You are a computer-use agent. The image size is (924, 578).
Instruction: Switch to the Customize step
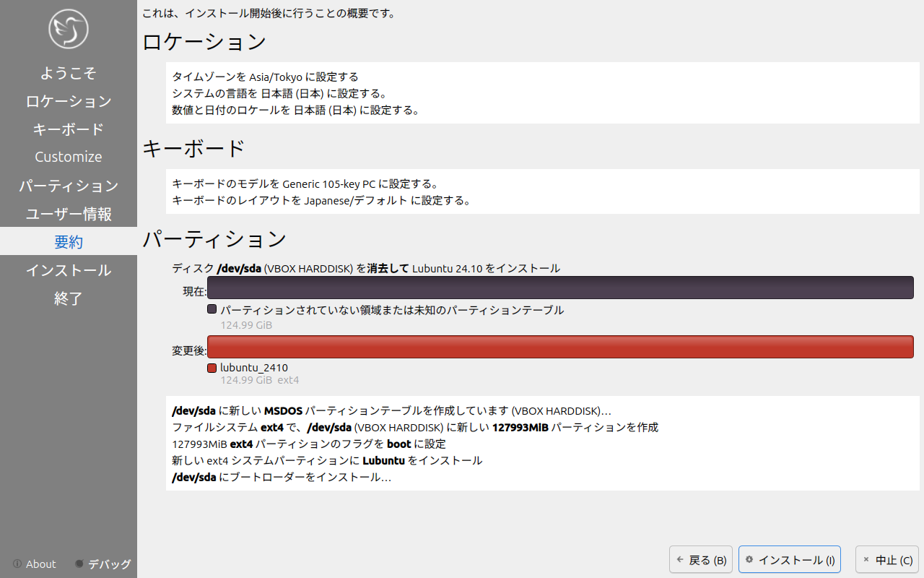[69, 157]
